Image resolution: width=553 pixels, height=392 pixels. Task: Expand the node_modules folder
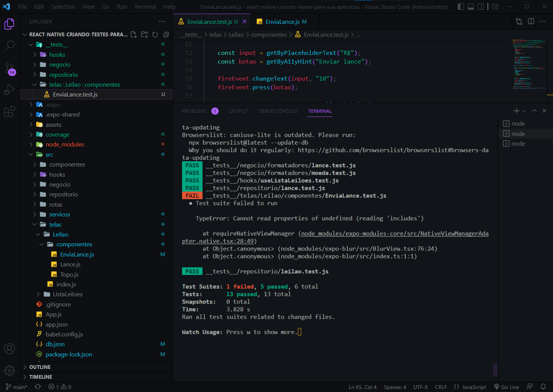97,144
